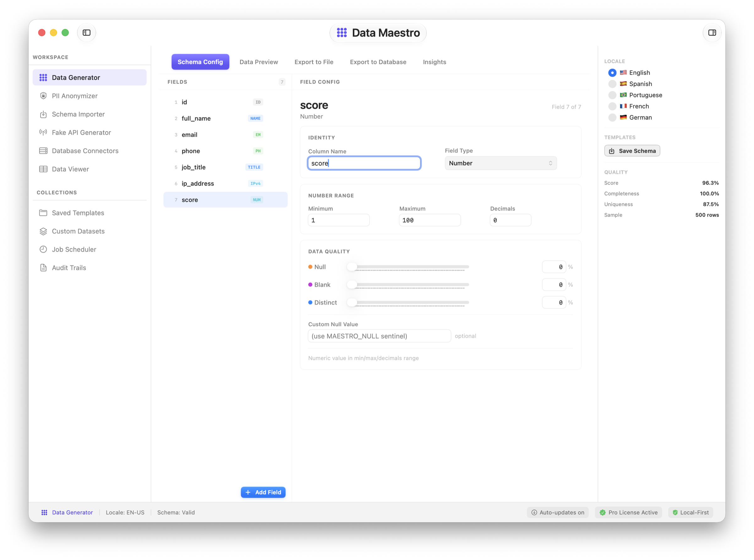Screen dimensions: 754x560
Task: Switch to the Data Preview tab
Action: coord(259,62)
